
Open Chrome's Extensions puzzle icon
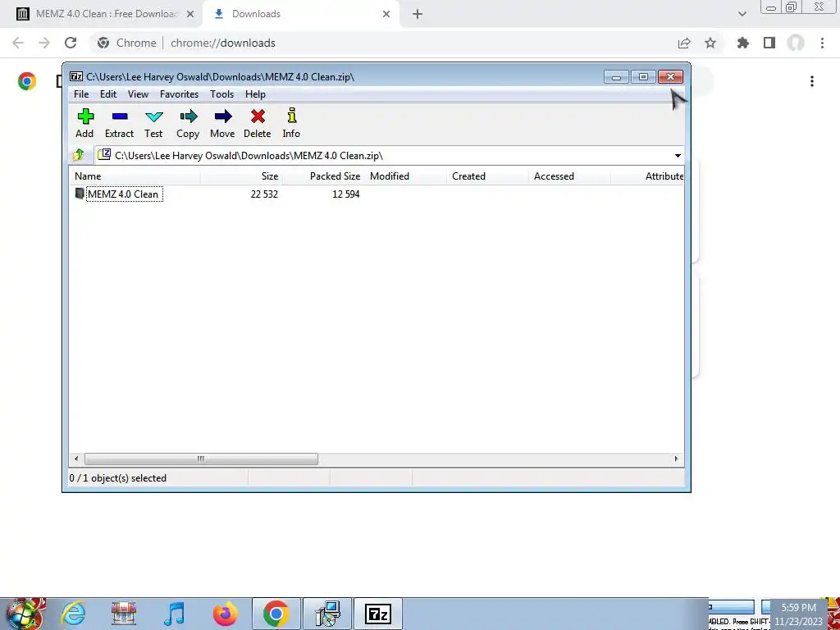click(743, 43)
